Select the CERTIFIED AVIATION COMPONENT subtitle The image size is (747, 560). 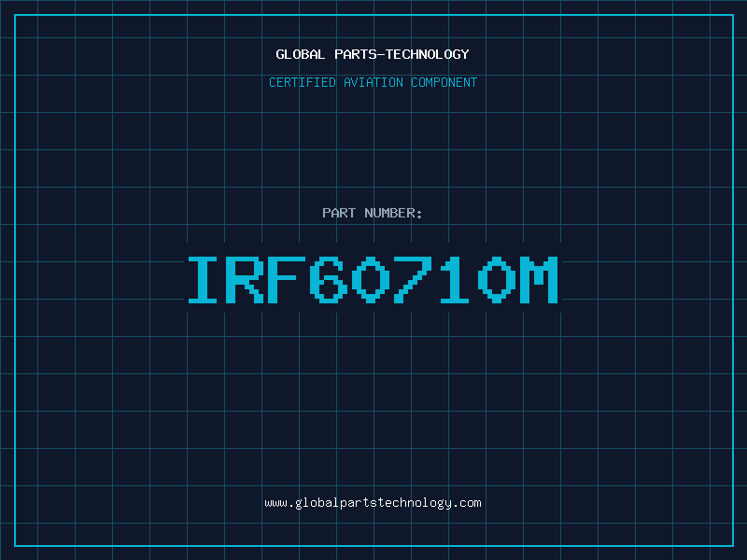pos(373,82)
